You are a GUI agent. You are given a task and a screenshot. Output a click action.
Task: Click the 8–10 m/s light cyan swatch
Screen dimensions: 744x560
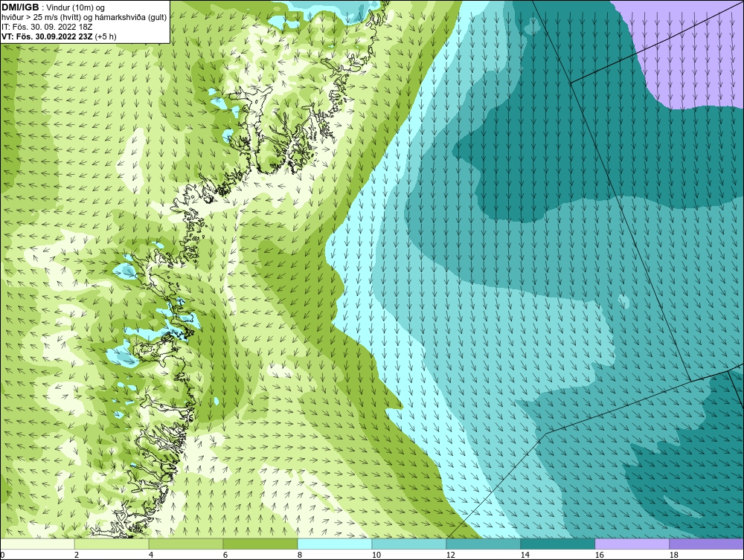point(335,544)
